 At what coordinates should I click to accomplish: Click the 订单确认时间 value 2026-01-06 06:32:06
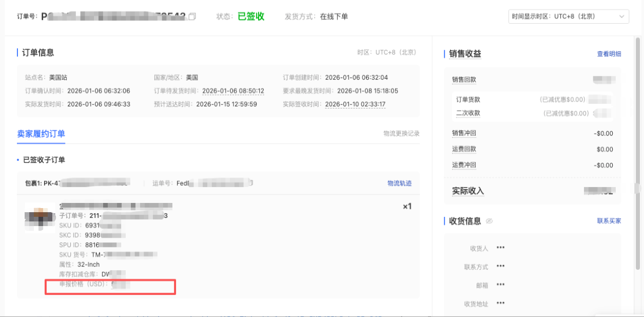pos(99,91)
